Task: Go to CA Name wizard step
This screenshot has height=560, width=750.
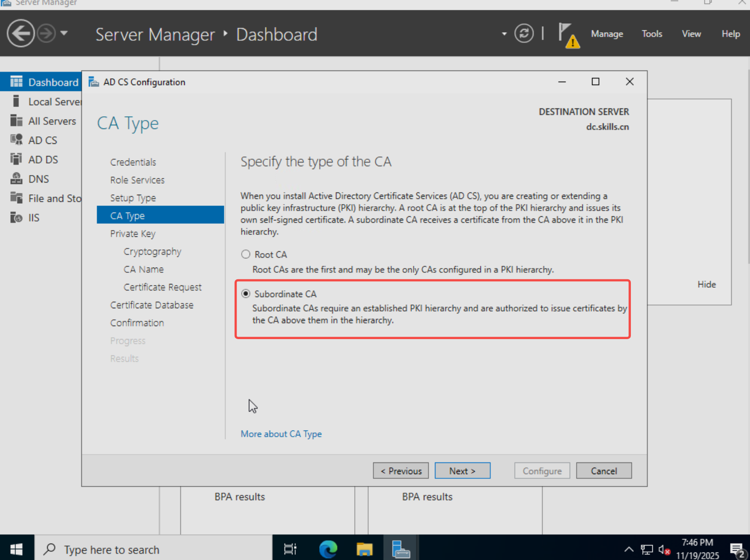Action: point(143,269)
